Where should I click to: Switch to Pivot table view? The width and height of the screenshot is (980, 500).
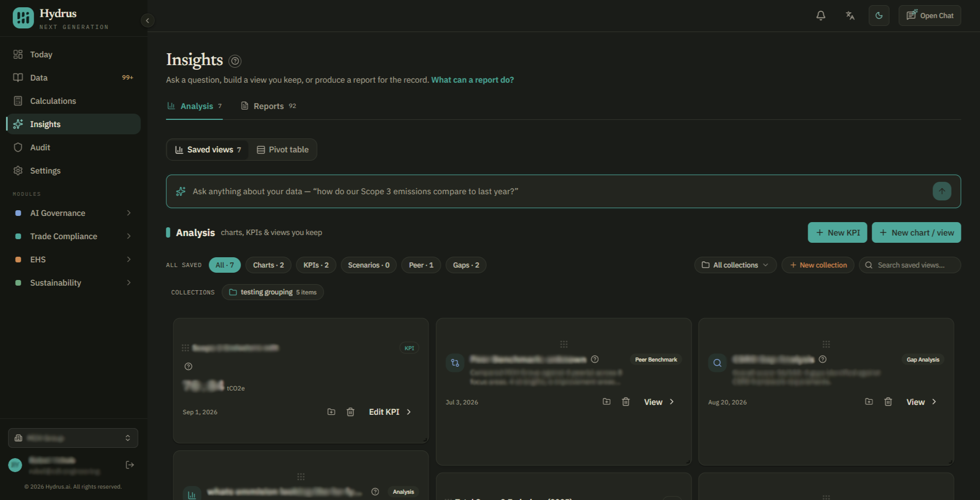coord(283,150)
